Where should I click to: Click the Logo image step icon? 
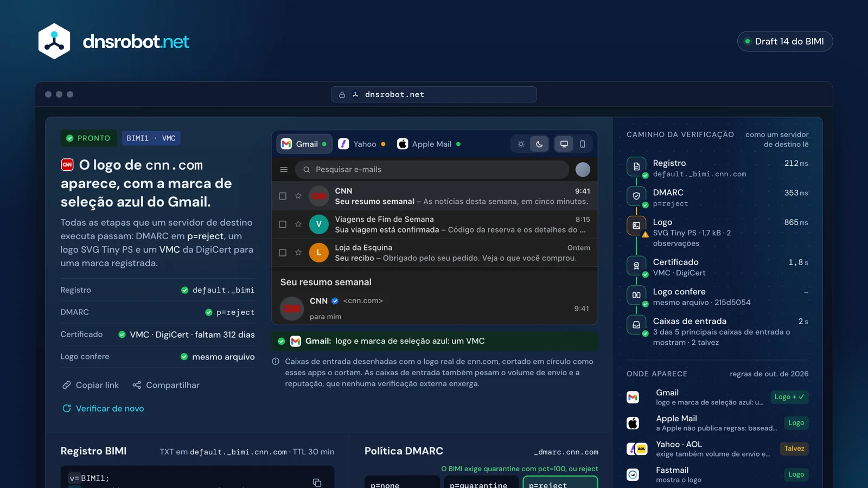point(636,226)
